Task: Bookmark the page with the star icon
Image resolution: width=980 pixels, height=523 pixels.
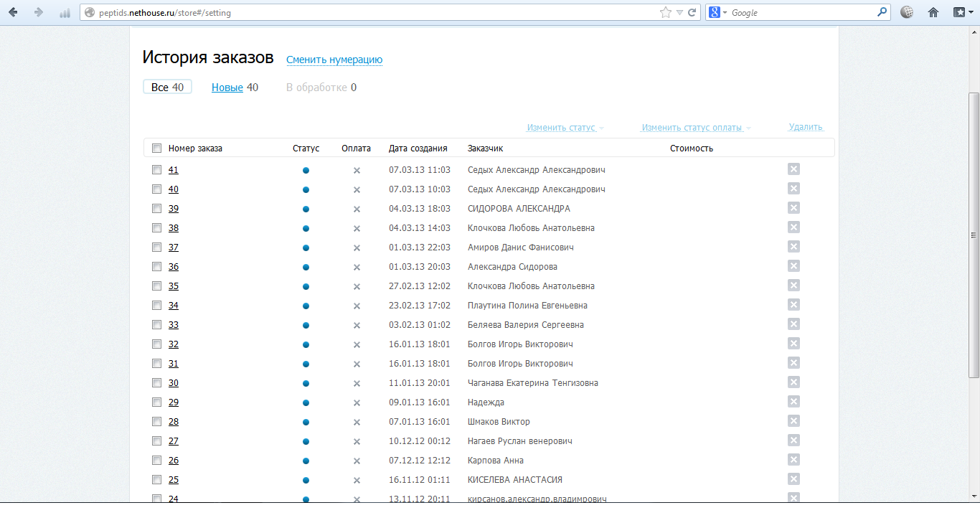Action: click(666, 12)
